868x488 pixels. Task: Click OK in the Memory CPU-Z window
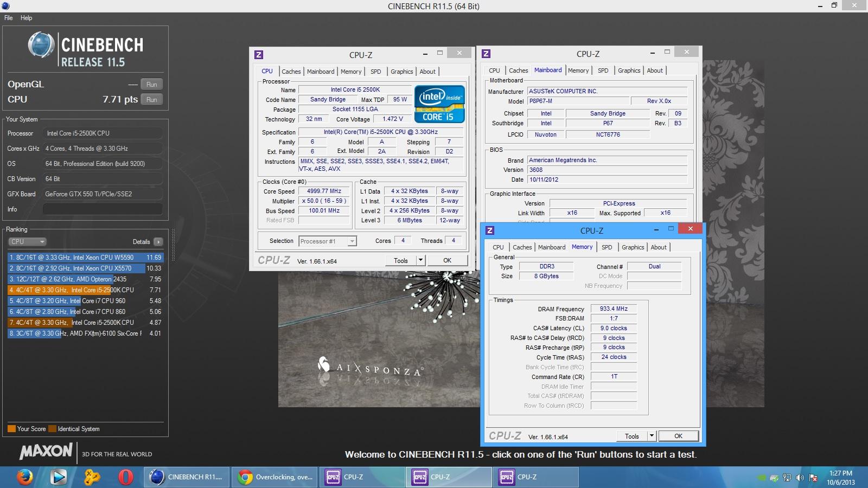(678, 436)
